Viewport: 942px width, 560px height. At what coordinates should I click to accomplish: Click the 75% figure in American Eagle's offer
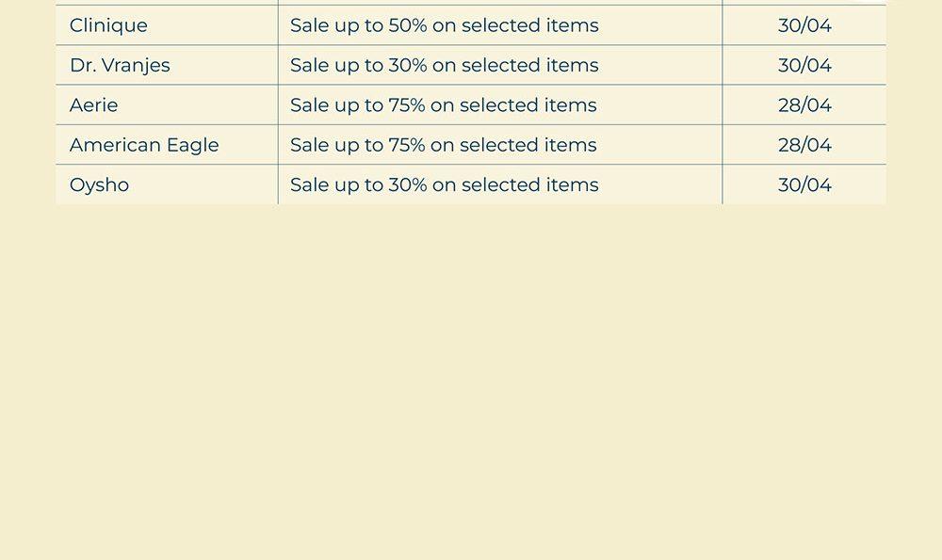click(407, 145)
